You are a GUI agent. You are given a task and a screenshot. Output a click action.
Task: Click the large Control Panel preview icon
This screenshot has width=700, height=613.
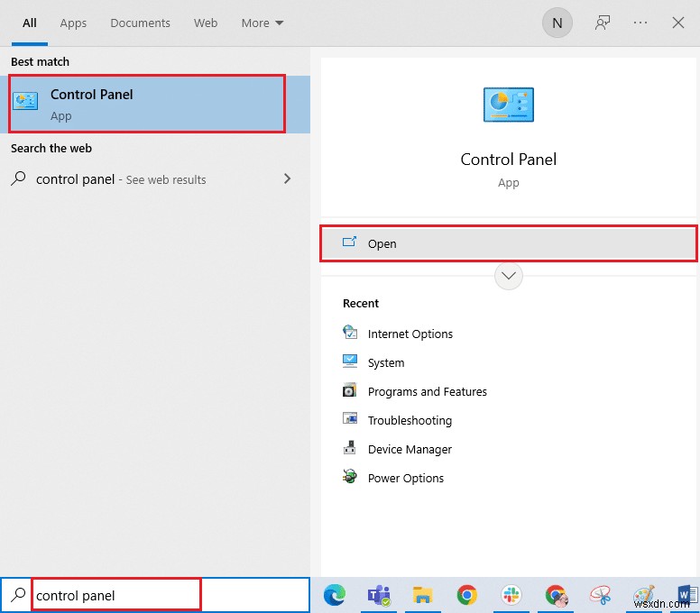tap(509, 105)
